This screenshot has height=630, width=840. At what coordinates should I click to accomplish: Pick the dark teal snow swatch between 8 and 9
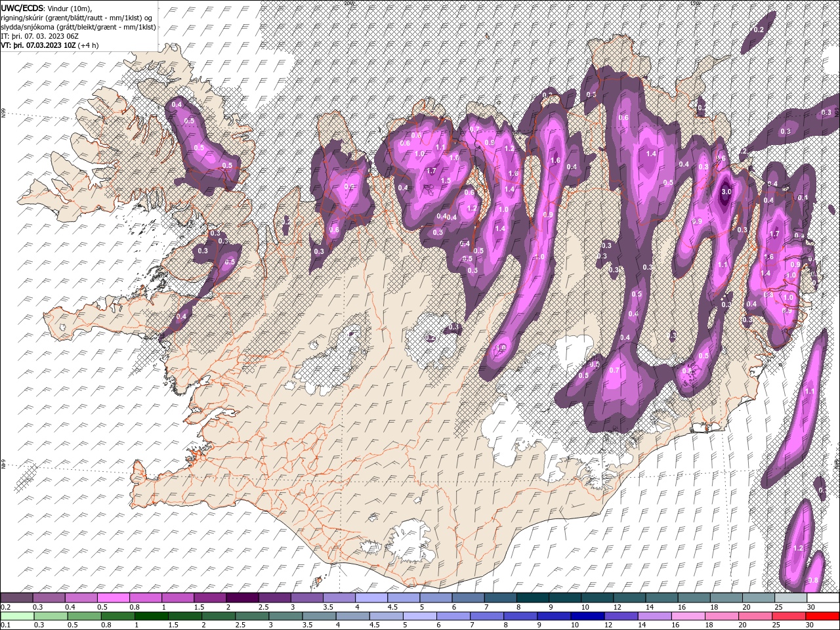point(533,598)
